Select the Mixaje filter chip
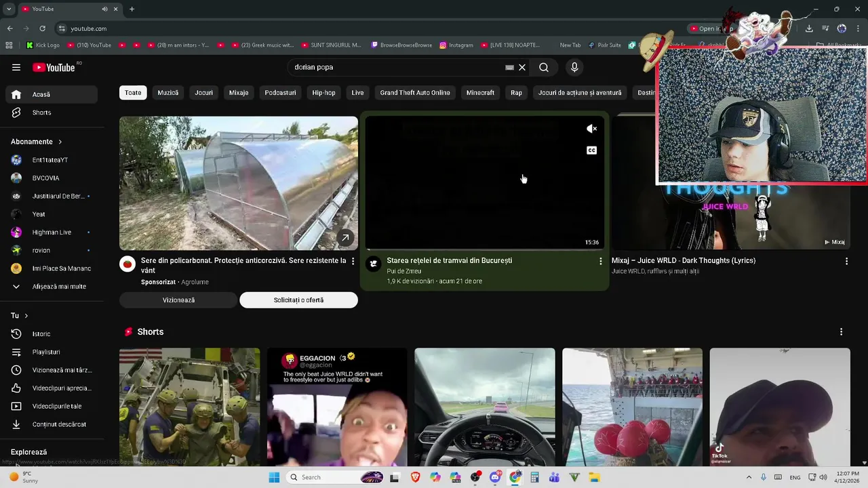The height and width of the screenshot is (488, 868). click(x=239, y=93)
